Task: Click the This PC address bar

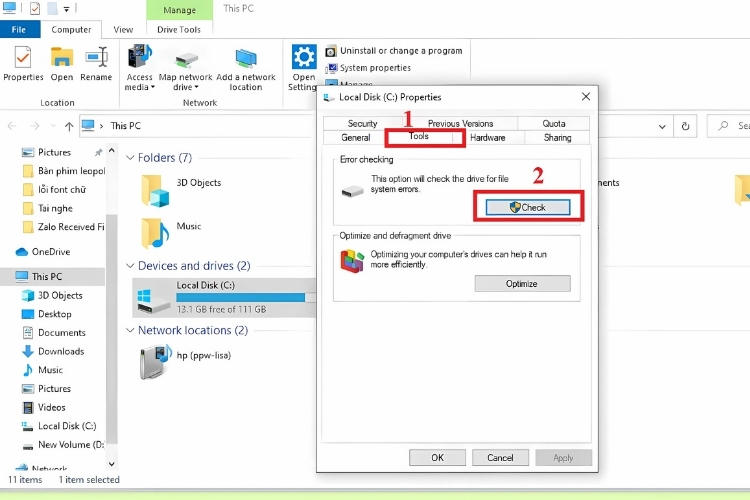Action: pos(200,126)
